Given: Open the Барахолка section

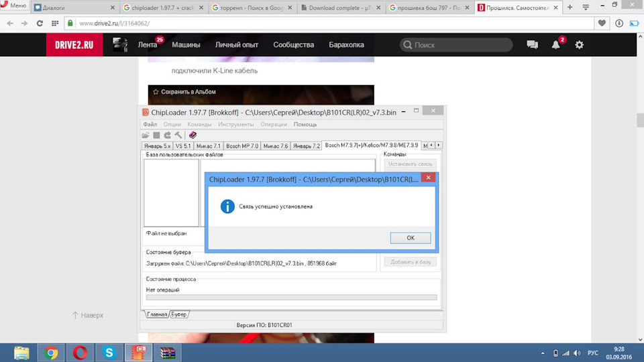Looking at the screenshot, I should coord(346,45).
